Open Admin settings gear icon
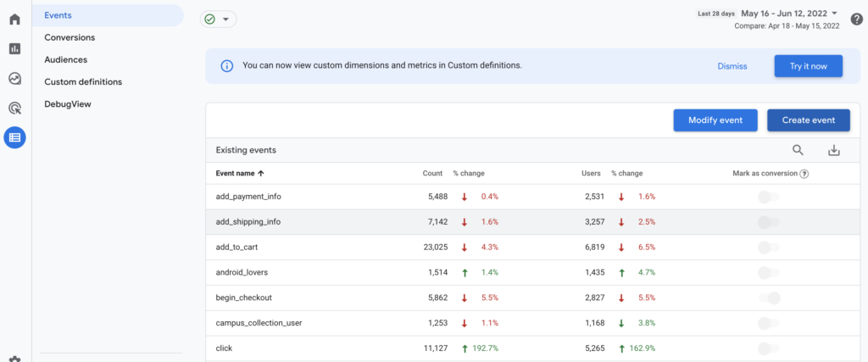 pos(14,357)
